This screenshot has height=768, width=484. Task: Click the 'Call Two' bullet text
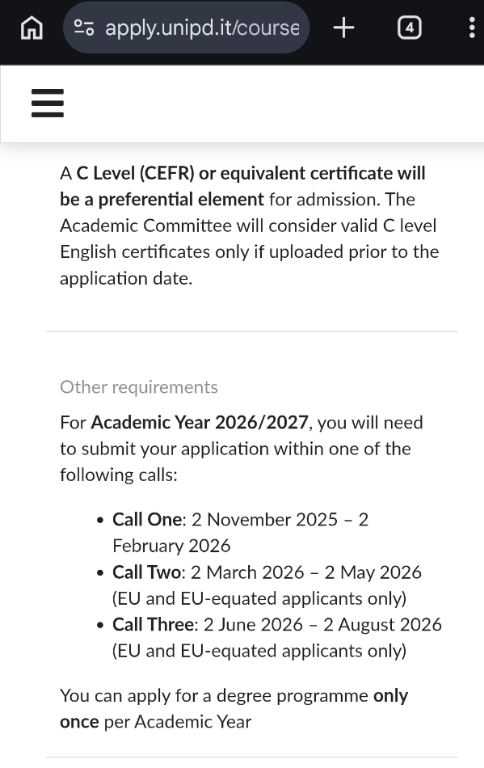146,572
